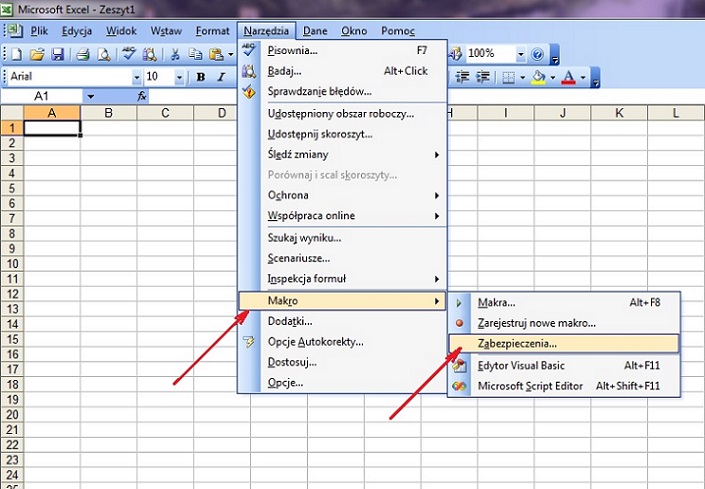Image resolution: width=705 pixels, height=489 pixels.
Task: Open the Okno menu
Action: (x=354, y=31)
